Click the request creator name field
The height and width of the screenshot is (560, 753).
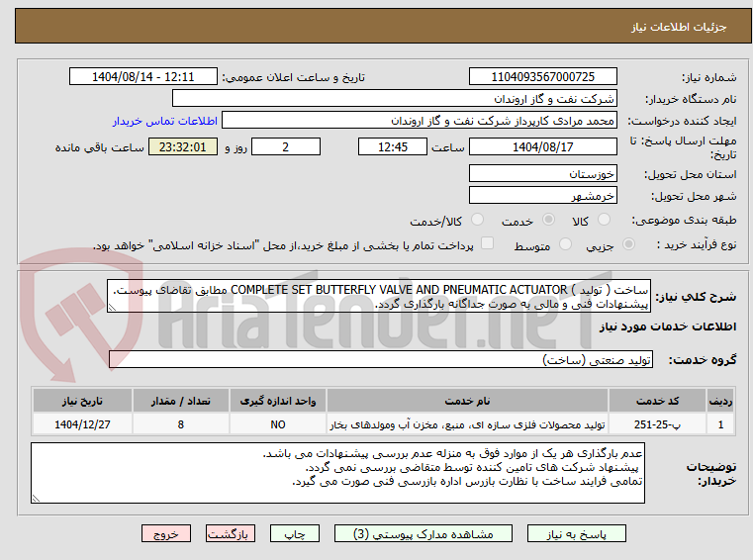pos(420,120)
